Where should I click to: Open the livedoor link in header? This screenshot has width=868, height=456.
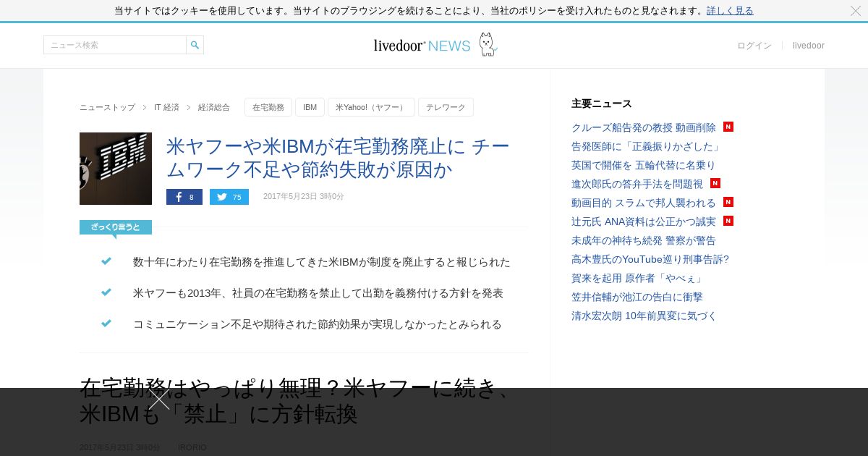coord(809,46)
